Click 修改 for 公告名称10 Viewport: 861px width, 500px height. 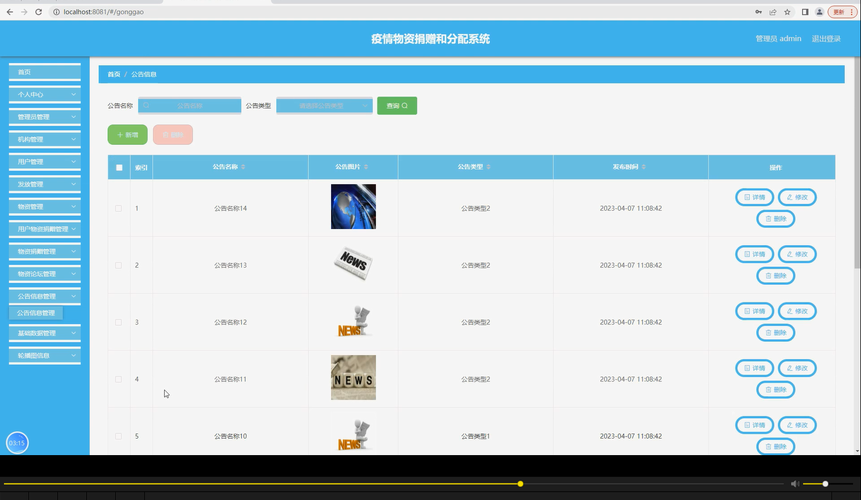797,425
